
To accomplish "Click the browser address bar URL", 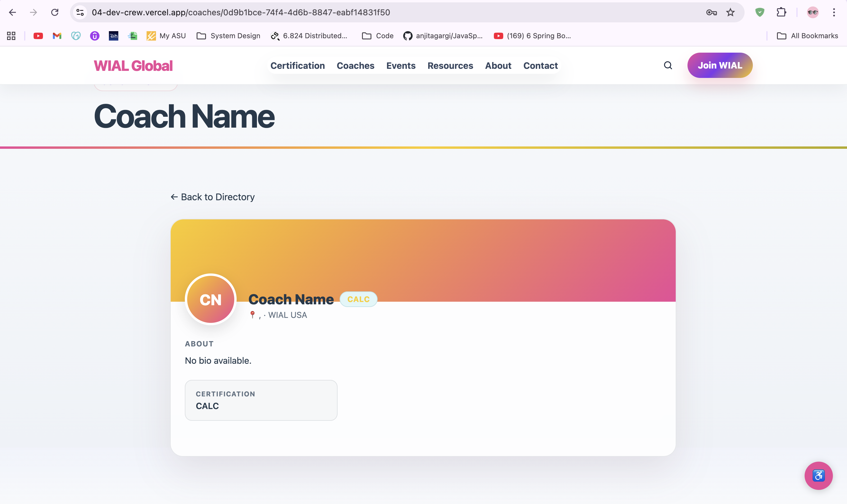I will click(241, 13).
